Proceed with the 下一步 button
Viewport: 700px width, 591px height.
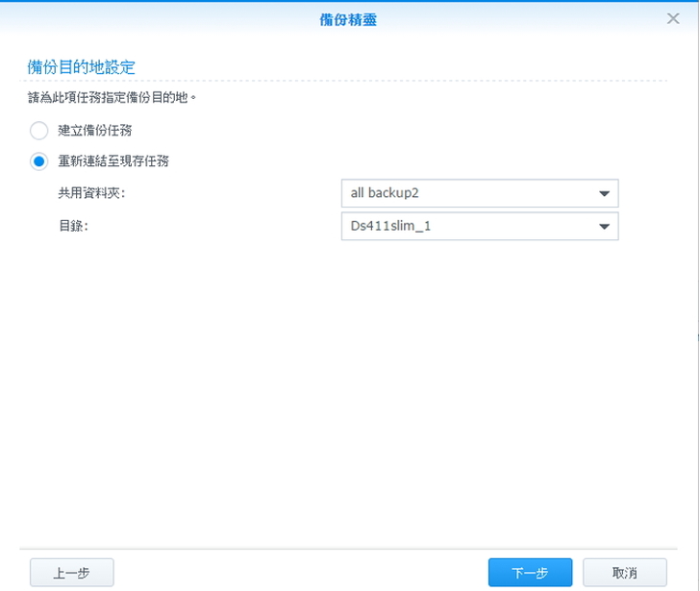click(530, 573)
